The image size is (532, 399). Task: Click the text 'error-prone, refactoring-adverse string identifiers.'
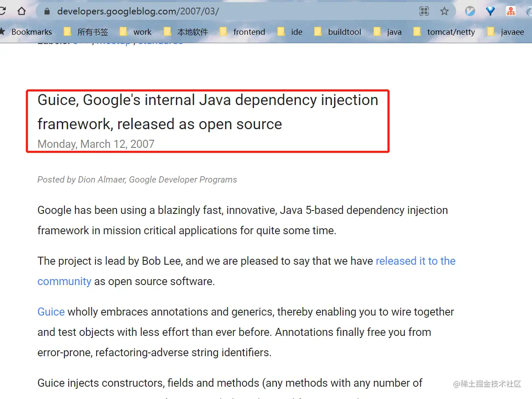(154, 352)
